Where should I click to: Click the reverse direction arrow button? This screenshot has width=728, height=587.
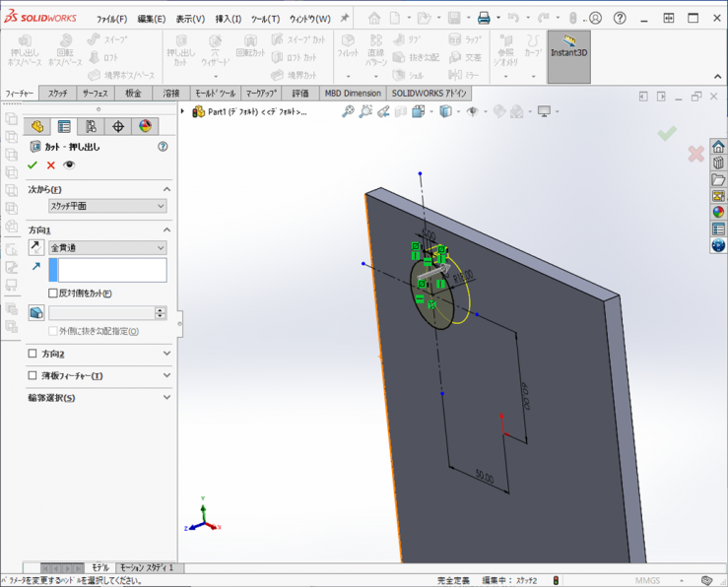pyautogui.click(x=36, y=248)
